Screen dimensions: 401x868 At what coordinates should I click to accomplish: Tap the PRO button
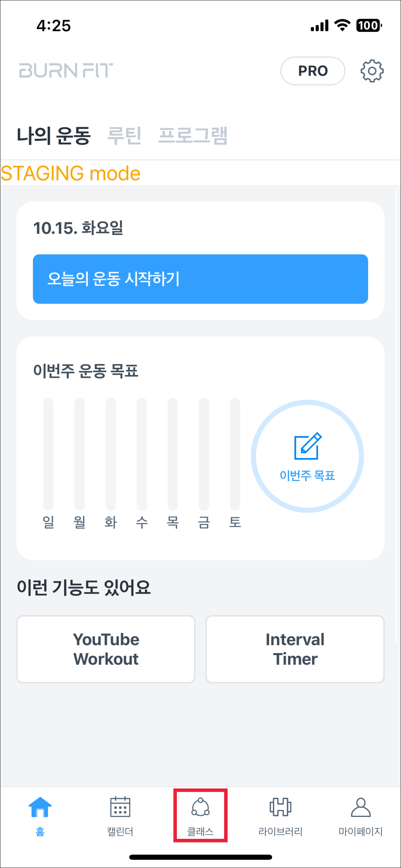(x=312, y=71)
